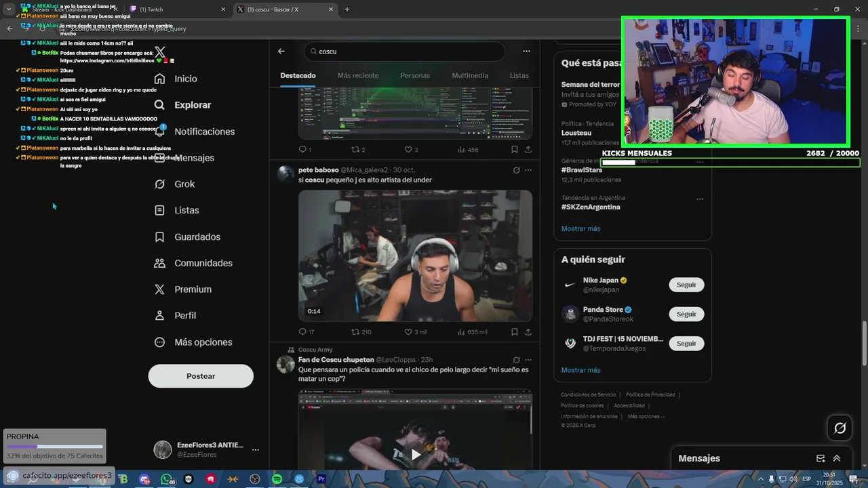Image resolution: width=868 pixels, height=488 pixels.
Task: Click the Propina goal progress bar
Action: (x=55, y=447)
